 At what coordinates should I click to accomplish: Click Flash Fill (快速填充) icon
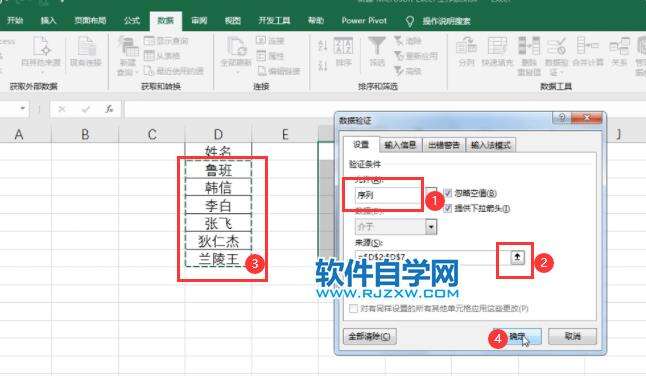pyautogui.click(x=497, y=51)
